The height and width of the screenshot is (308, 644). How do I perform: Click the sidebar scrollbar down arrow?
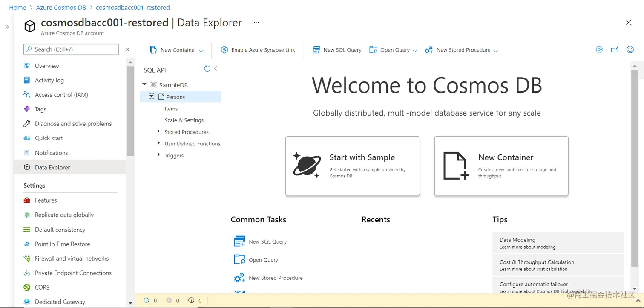tap(130, 303)
